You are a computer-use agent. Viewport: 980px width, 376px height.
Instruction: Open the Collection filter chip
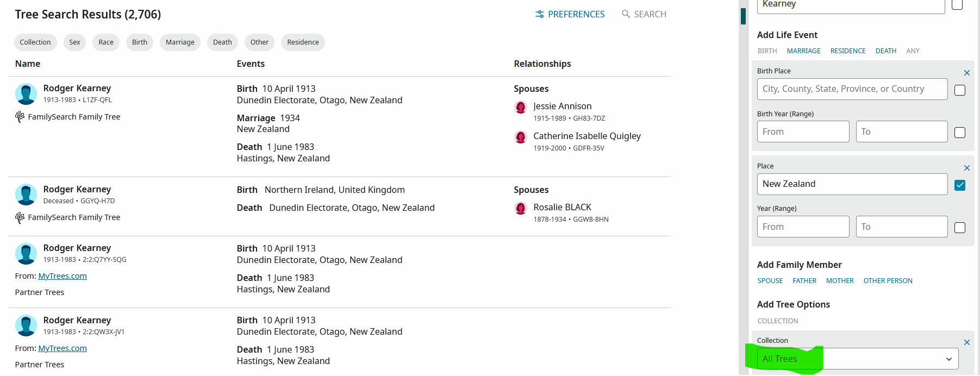click(35, 42)
